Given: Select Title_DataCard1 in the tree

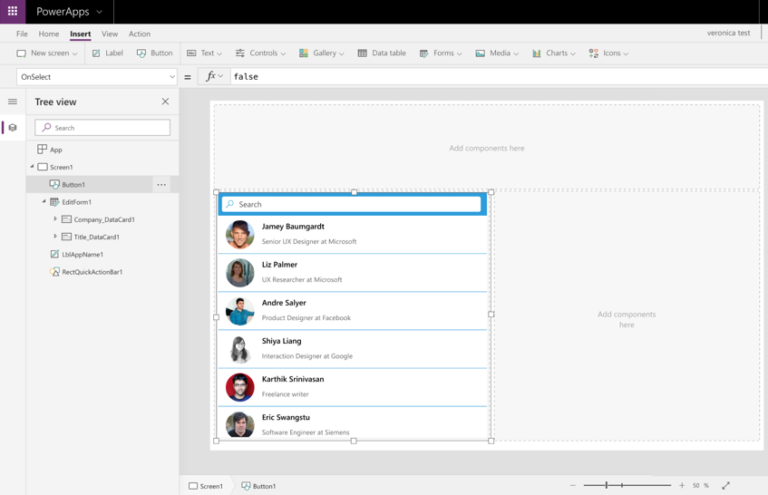Looking at the screenshot, I should (x=91, y=236).
